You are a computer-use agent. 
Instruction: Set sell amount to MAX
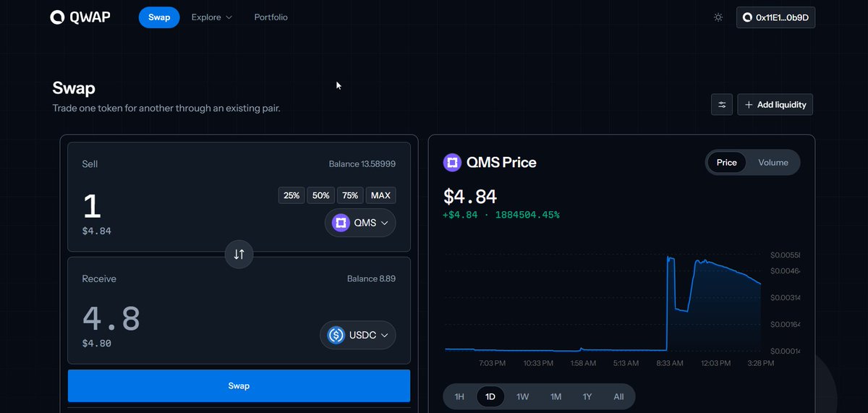point(380,195)
